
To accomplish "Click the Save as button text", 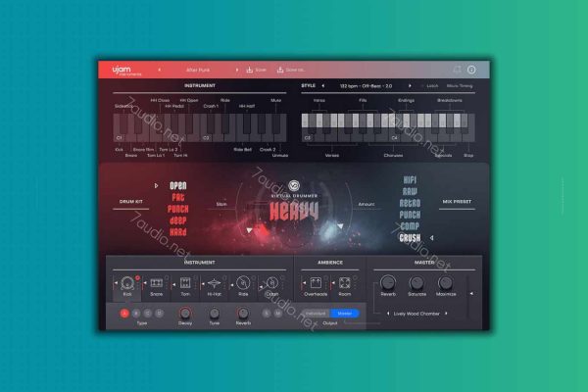I will point(296,70).
